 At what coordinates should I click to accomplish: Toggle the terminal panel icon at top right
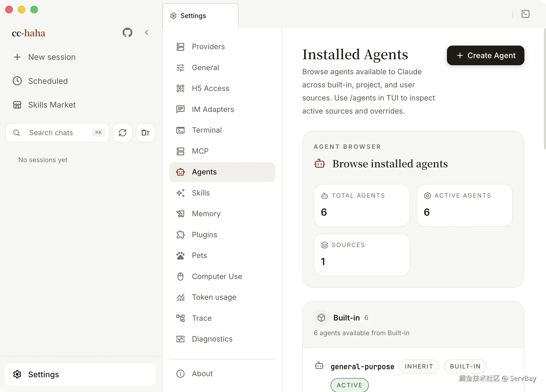click(526, 14)
